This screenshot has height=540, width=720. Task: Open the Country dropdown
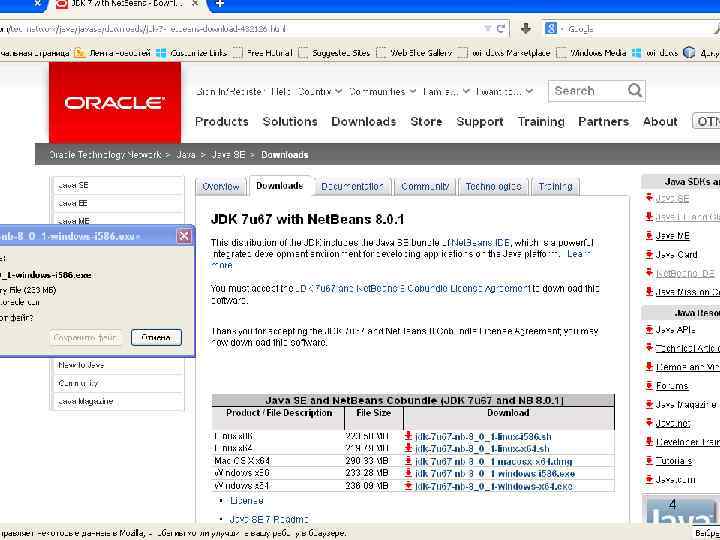[x=321, y=91]
